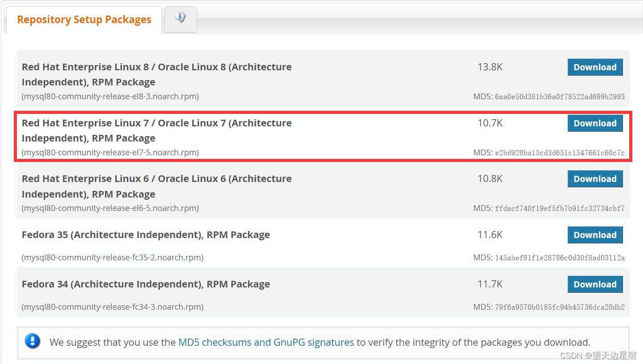Click the Fedora 34 package title
Screen dimensions: 643x364
point(146,284)
